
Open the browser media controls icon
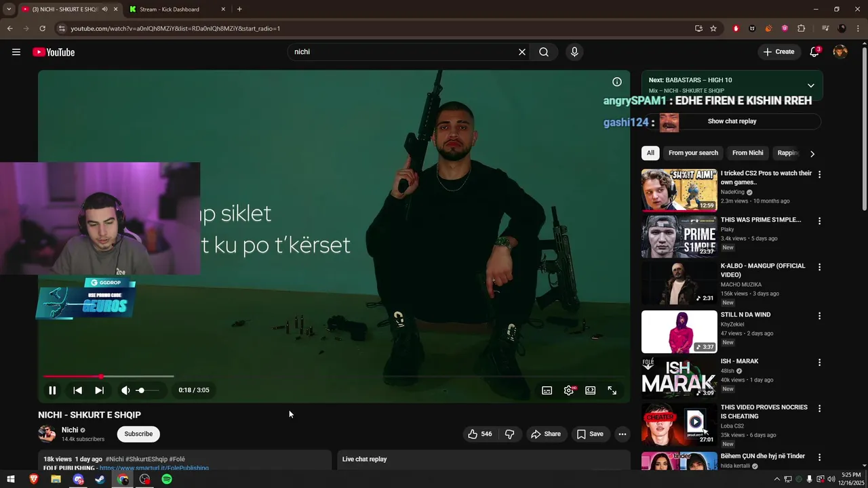tap(825, 28)
